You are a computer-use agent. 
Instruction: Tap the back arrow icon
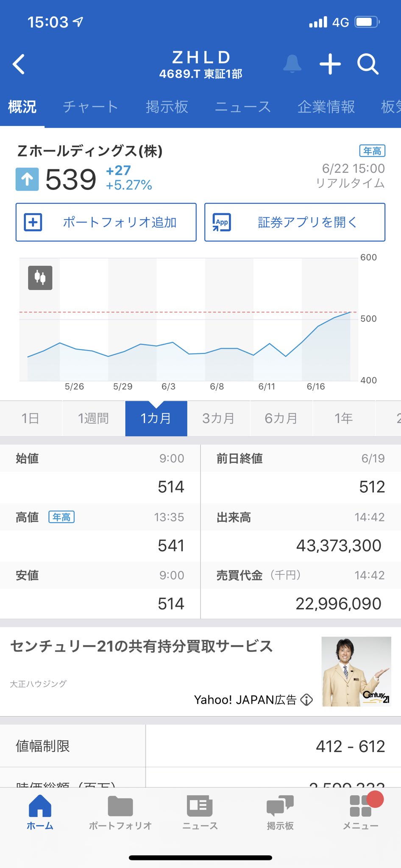(x=19, y=64)
